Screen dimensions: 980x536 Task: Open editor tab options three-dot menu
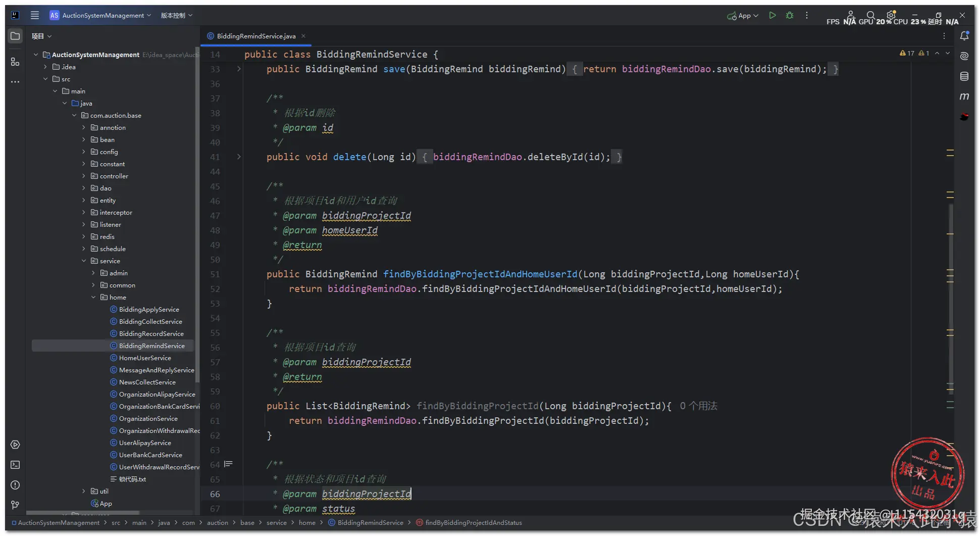[x=944, y=36]
